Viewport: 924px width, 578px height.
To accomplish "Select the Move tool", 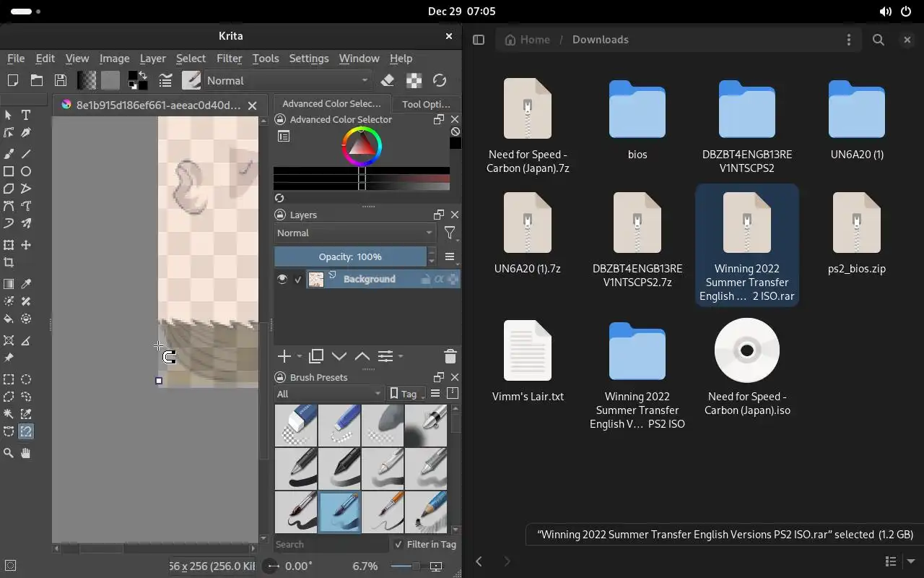I will [x=26, y=245].
